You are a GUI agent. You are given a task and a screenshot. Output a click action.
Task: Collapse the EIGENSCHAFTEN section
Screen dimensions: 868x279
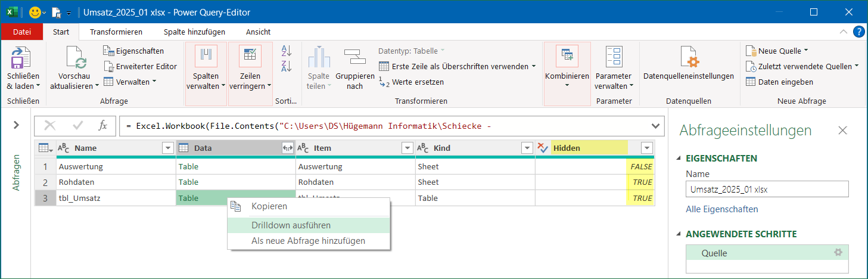click(680, 159)
